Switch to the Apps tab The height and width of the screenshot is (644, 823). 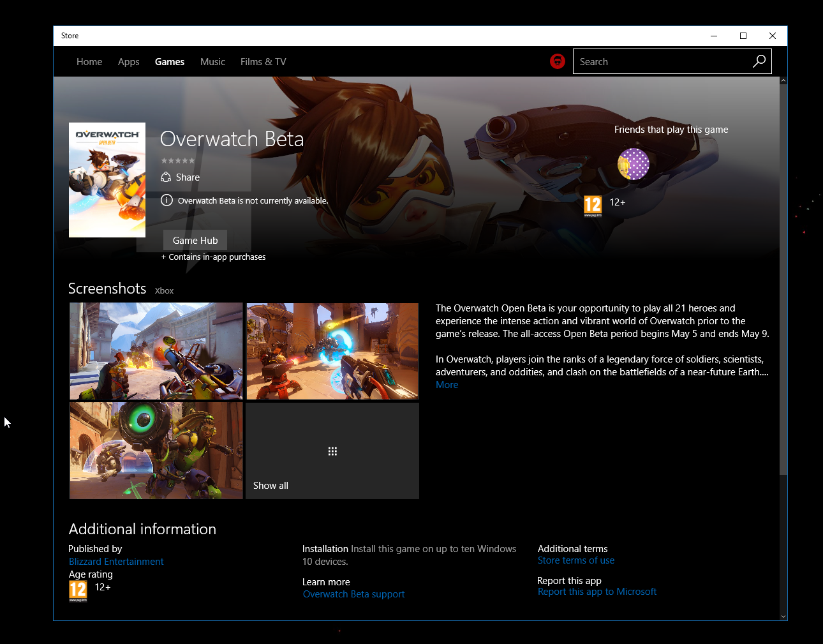(x=128, y=62)
